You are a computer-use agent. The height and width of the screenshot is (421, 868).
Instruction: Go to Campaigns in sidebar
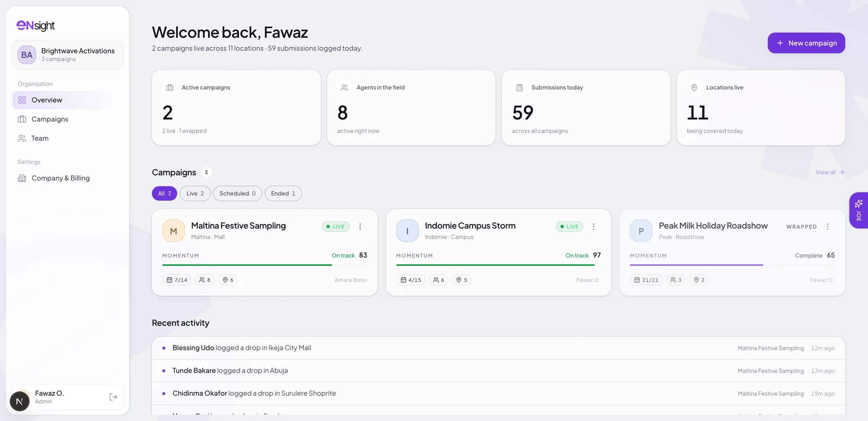pyautogui.click(x=68, y=119)
